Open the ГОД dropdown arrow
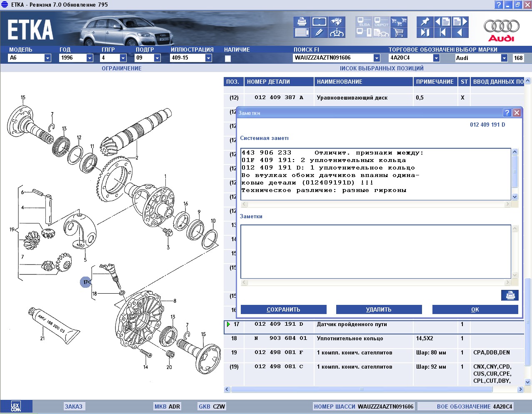 (90, 58)
